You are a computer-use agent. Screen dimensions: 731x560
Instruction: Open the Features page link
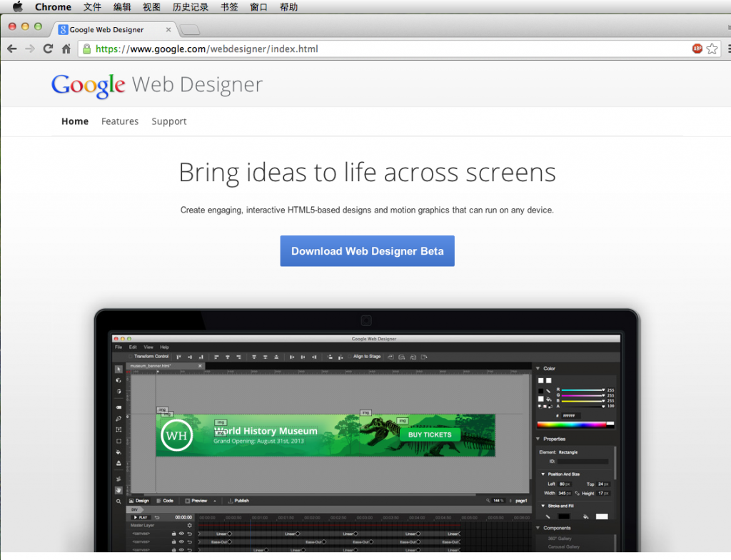point(120,121)
